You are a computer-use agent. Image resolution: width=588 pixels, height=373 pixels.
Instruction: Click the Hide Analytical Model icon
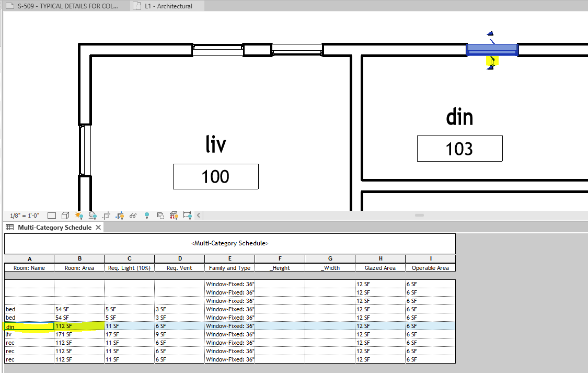[174, 215]
